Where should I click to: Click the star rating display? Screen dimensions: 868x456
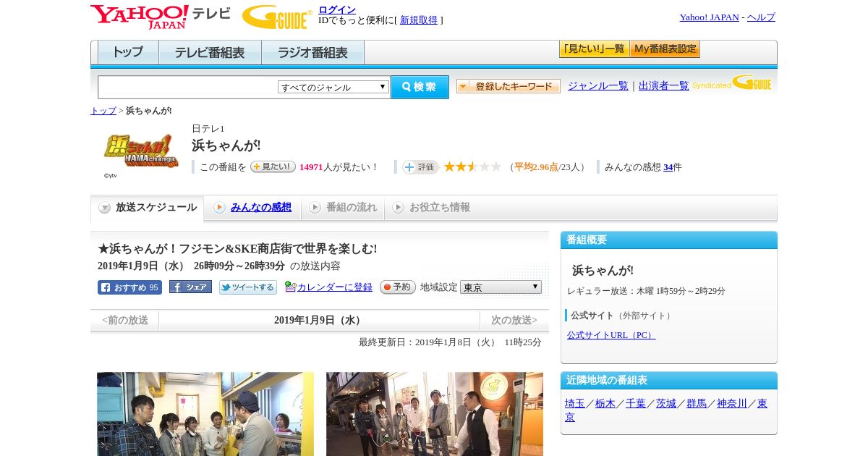[472, 167]
